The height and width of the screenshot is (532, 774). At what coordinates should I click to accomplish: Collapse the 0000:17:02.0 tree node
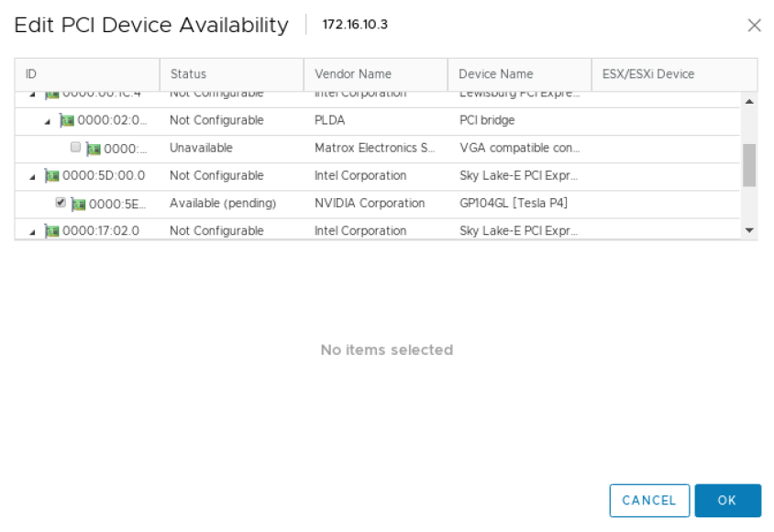tap(33, 231)
